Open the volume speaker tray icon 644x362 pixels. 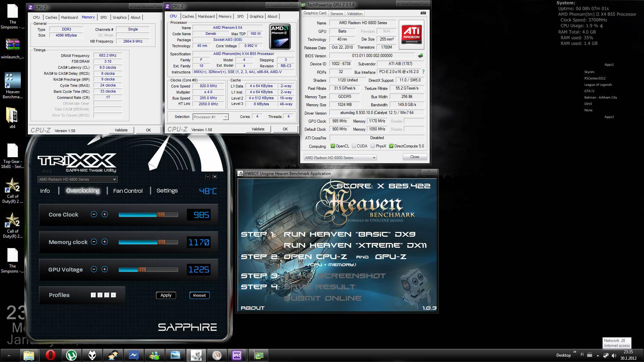(x=614, y=355)
